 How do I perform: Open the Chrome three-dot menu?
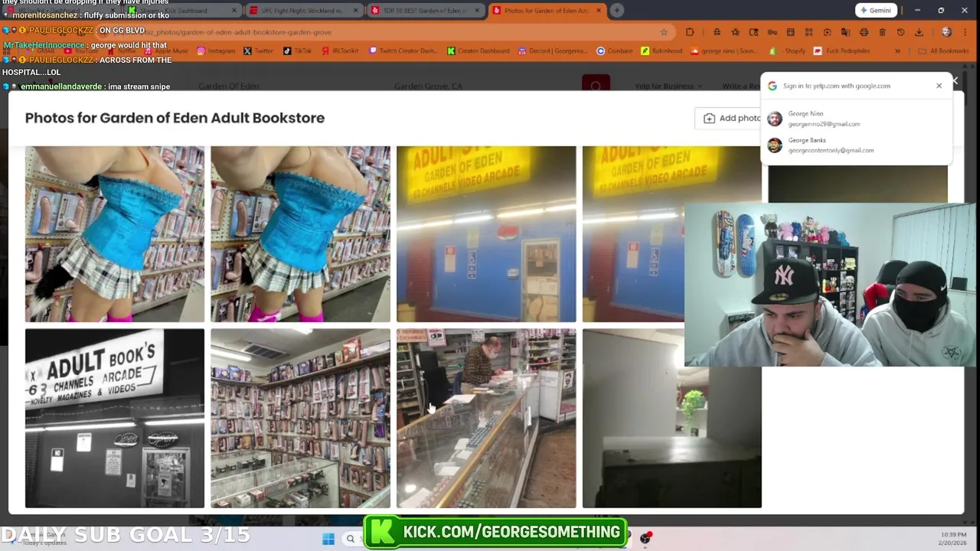pos(965,32)
